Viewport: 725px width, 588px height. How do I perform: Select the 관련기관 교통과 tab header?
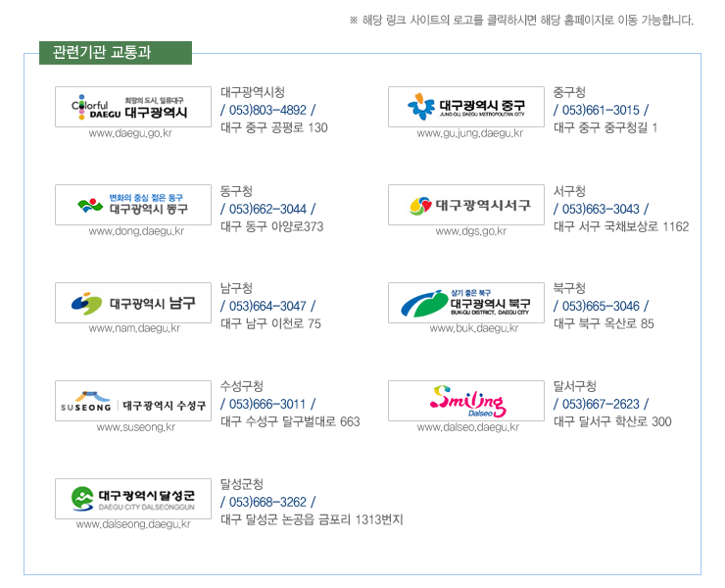[116, 52]
